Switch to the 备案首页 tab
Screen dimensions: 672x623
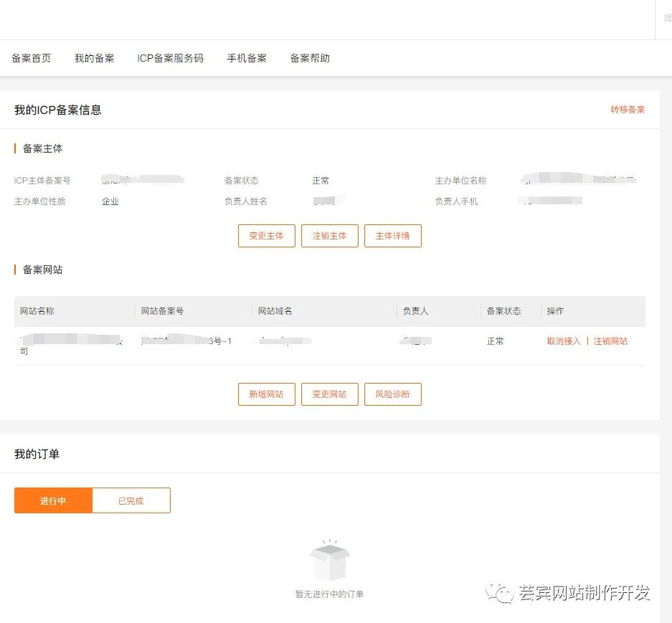[32, 58]
